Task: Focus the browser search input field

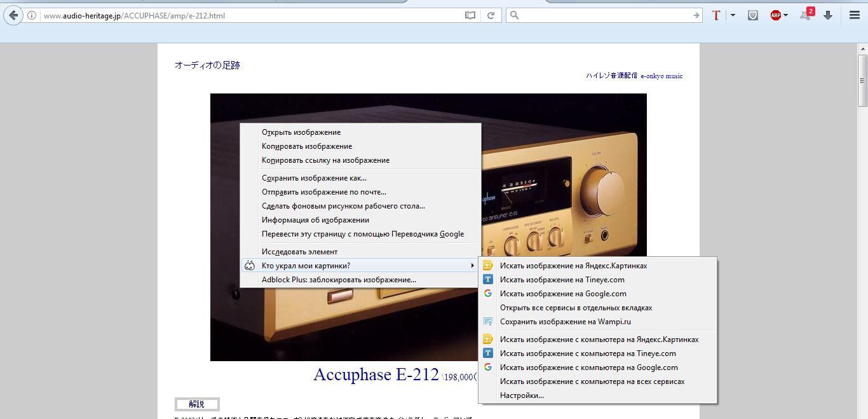Action: click(606, 15)
